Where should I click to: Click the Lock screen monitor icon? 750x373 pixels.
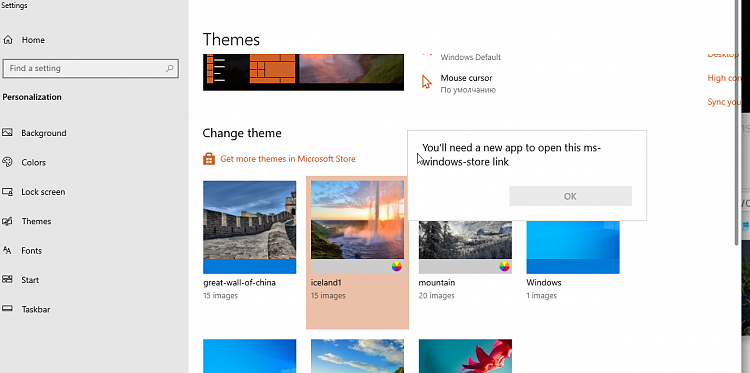point(7,192)
